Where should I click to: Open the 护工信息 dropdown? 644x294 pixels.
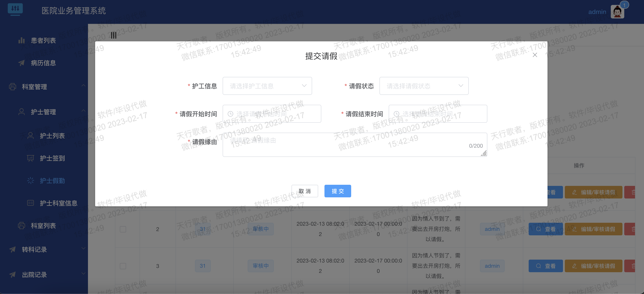point(267,86)
